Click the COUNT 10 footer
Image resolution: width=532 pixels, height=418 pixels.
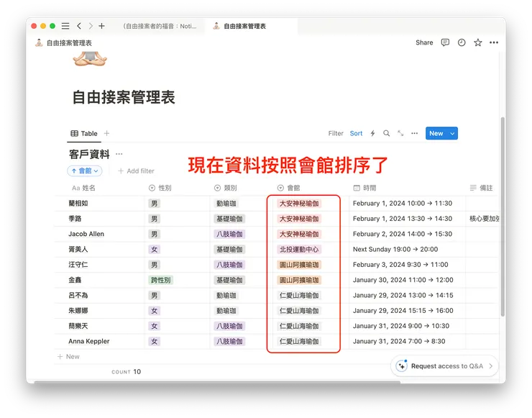coord(127,372)
